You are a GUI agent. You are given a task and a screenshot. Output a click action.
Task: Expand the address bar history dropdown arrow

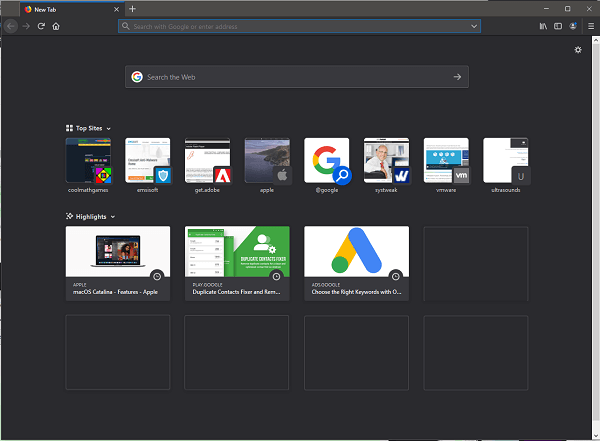[474, 26]
